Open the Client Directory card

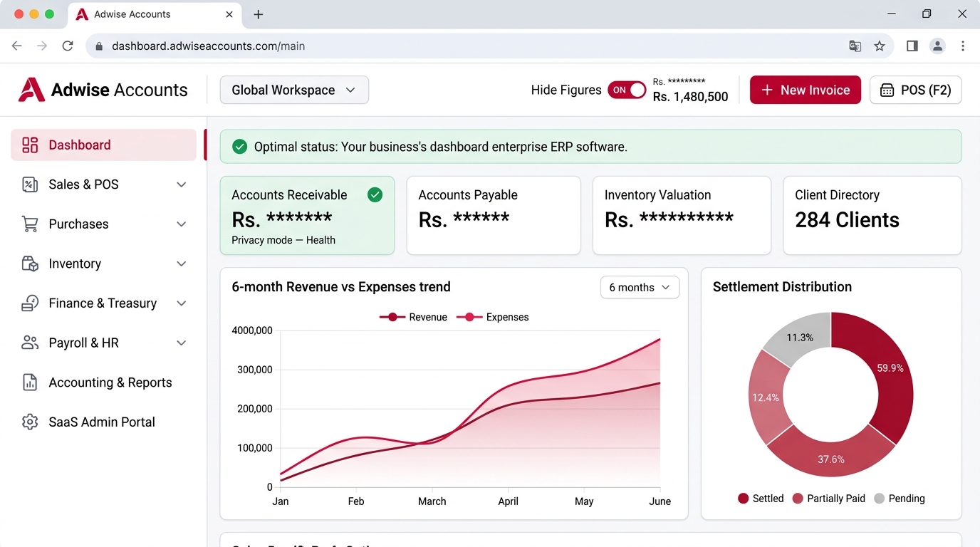pyautogui.click(x=872, y=216)
